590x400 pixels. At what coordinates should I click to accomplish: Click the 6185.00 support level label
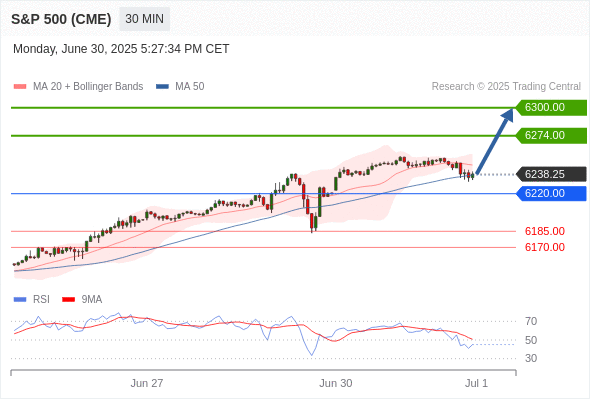click(545, 231)
